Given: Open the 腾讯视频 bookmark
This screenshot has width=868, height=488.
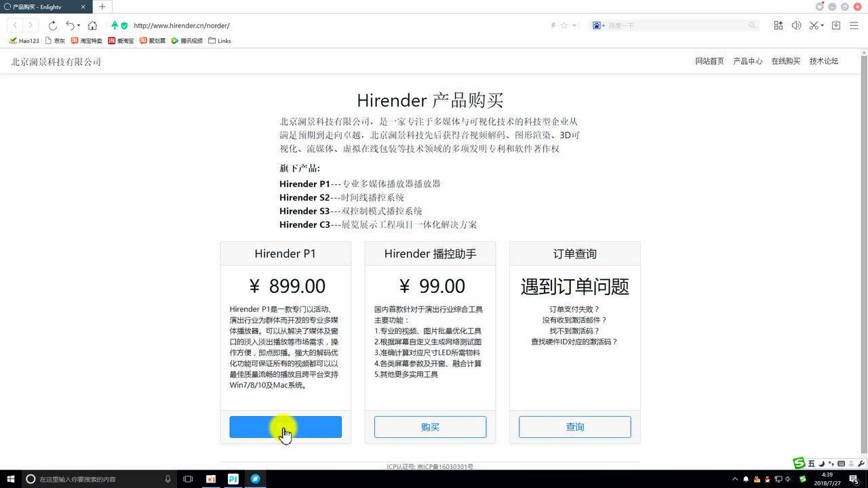Looking at the screenshot, I should (187, 41).
